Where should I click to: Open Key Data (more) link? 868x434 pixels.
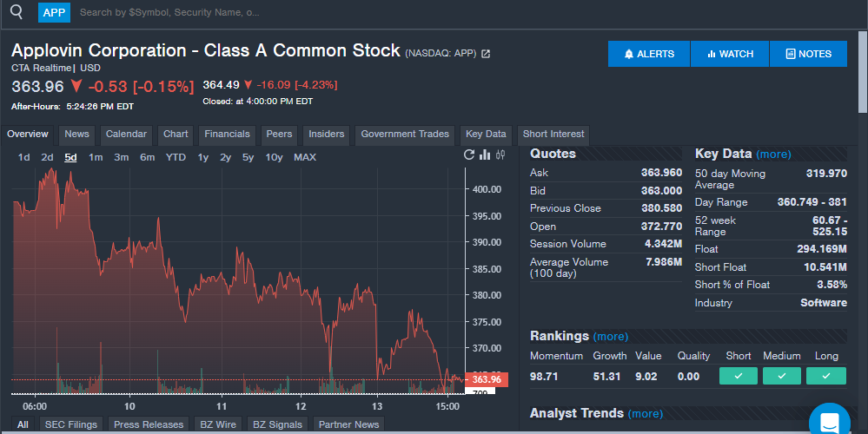pos(773,155)
